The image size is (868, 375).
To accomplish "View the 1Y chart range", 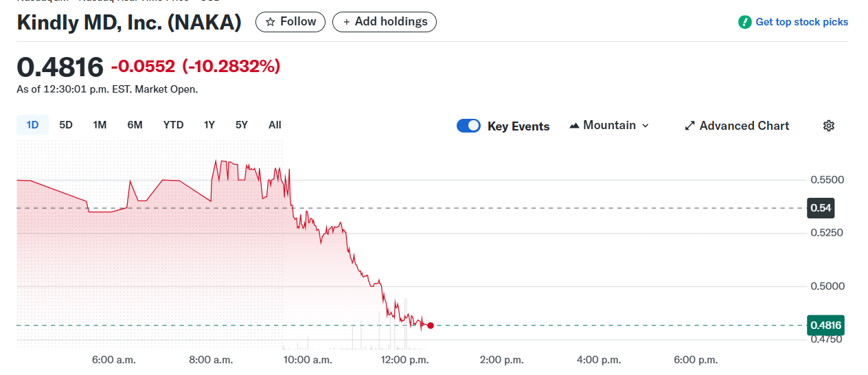I will 209,125.
